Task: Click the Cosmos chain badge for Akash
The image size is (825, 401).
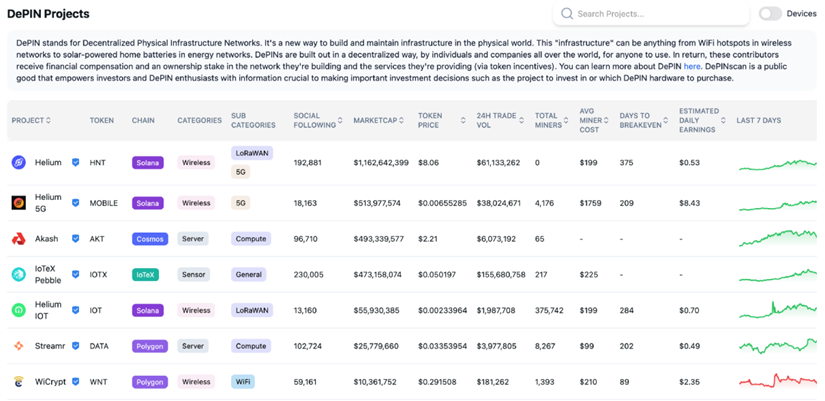Action: [148, 239]
